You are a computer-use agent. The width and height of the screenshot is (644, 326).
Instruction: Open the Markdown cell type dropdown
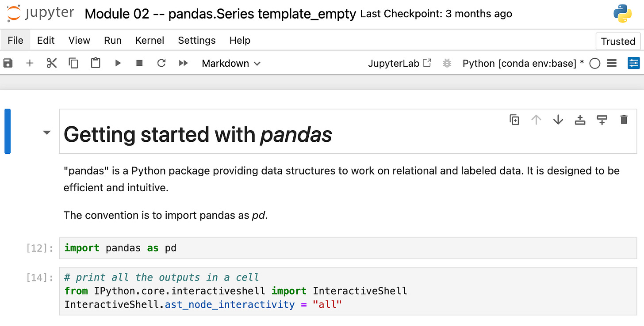coord(231,63)
